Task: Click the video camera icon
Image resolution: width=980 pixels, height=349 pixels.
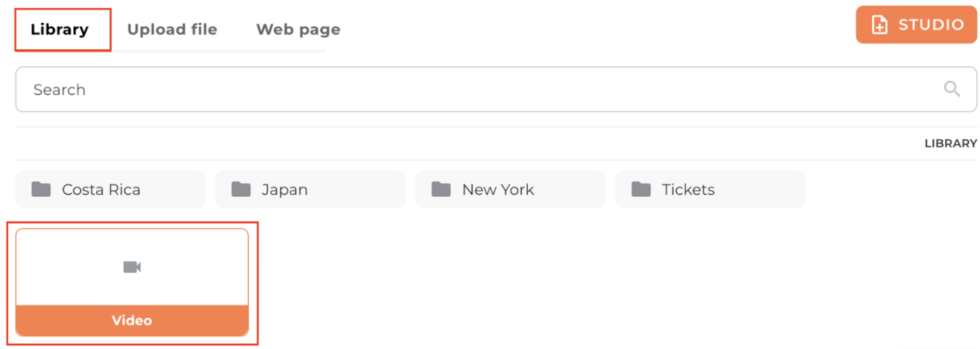Action: [132, 267]
